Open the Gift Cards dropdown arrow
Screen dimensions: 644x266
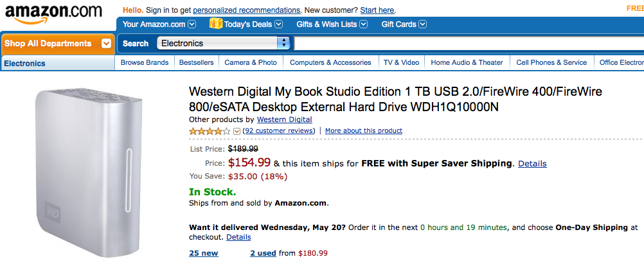click(x=423, y=24)
